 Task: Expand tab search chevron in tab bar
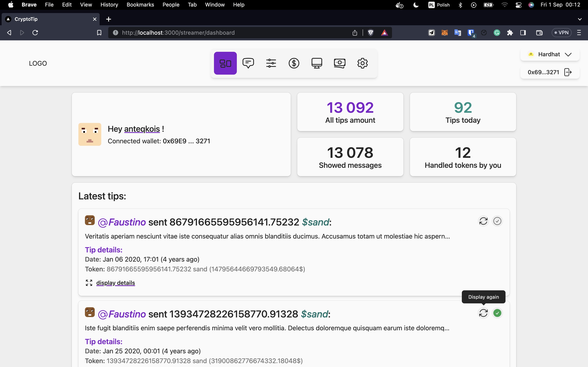click(580, 19)
